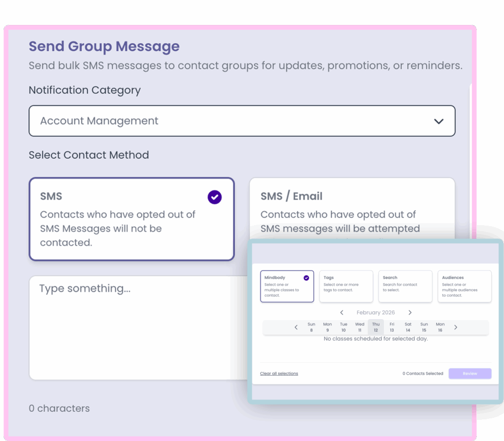Screen dimensions: 504x441
Task: Choose the Audiences contact option
Action: coord(464,286)
